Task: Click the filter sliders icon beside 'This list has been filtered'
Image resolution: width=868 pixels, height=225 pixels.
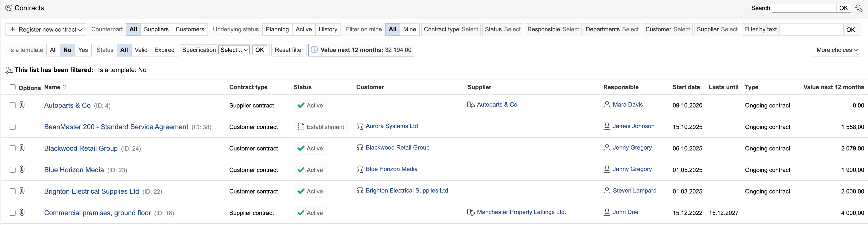Action: [9, 70]
